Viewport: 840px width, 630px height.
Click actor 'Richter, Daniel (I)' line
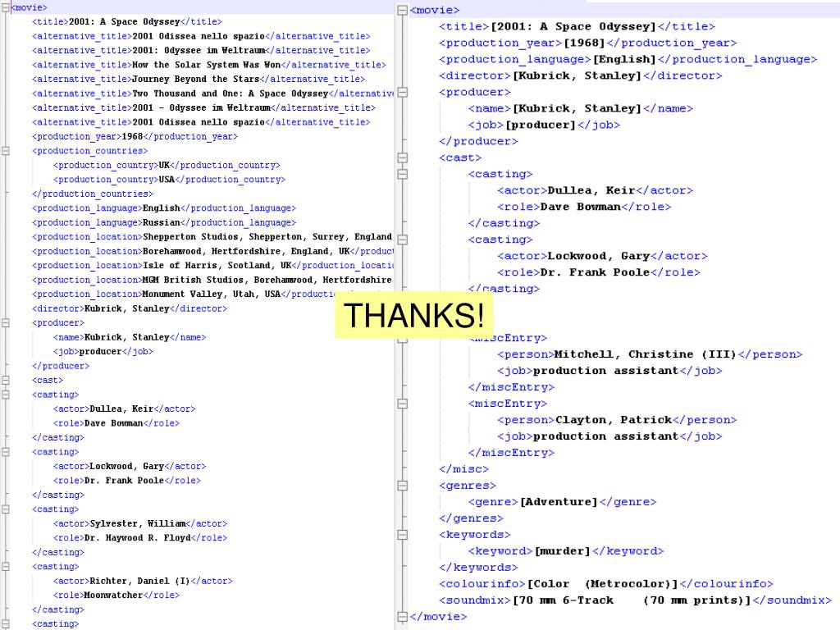[x=143, y=581]
